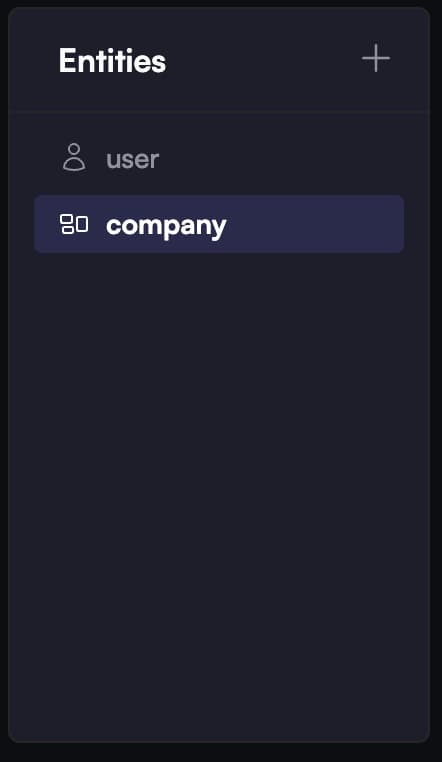Select the user entity label
This screenshot has height=762, width=442.
click(133, 159)
